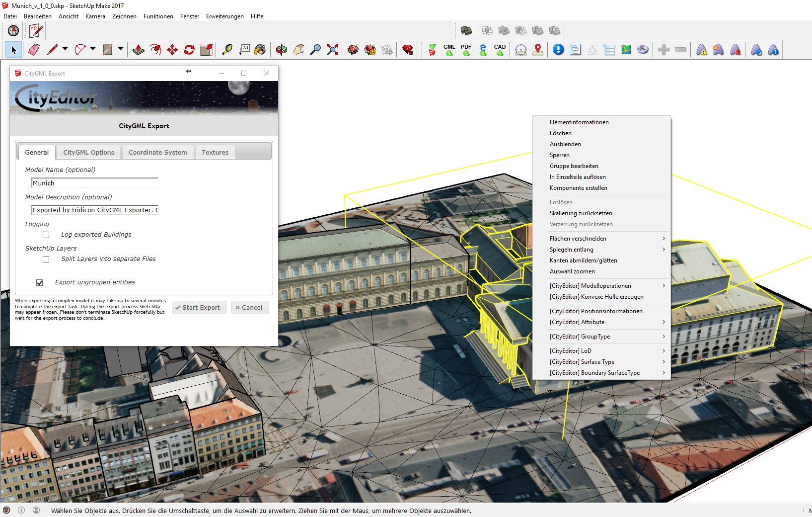812x517 pixels.
Task: Click the GML export icon
Action: 449,50
